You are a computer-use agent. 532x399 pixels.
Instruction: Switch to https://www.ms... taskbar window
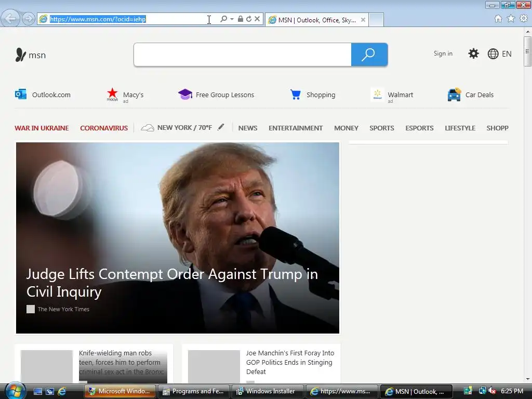(341, 391)
